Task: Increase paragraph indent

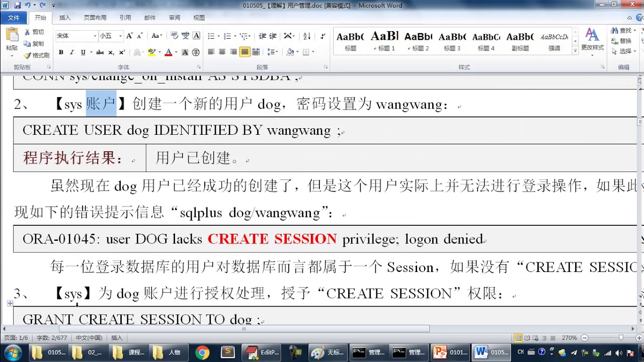Action: tap(273, 36)
